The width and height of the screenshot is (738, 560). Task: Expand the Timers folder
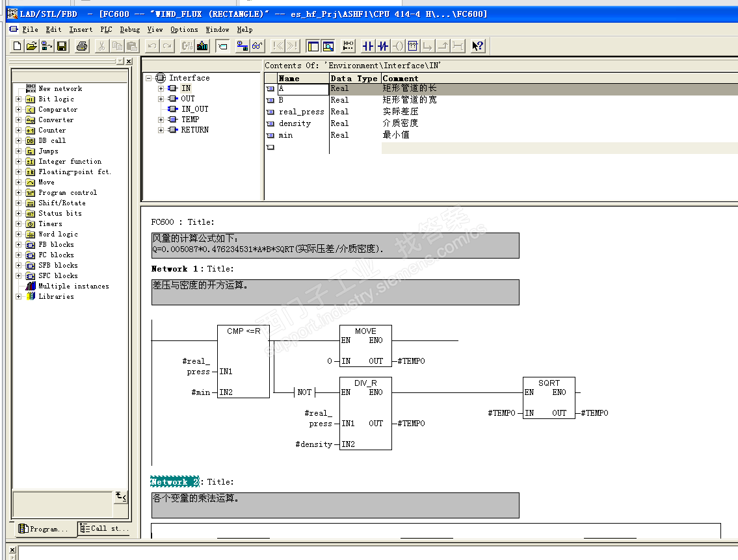19,224
